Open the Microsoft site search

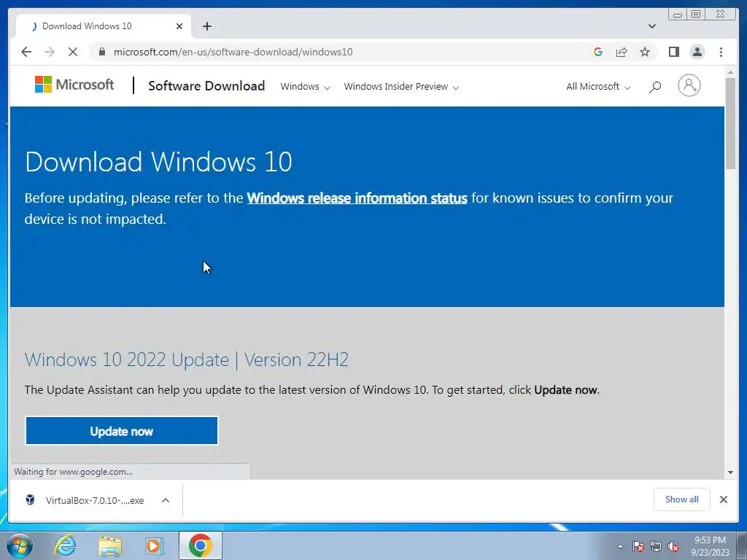point(655,87)
